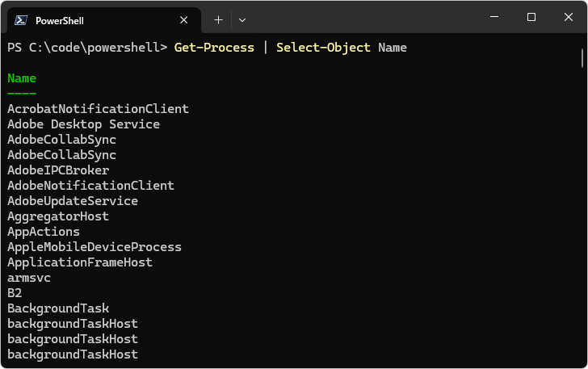Image resolution: width=588 pixels, height=369 pixels.
Task: Click the Select-Object command text
Action: (323, 48)
